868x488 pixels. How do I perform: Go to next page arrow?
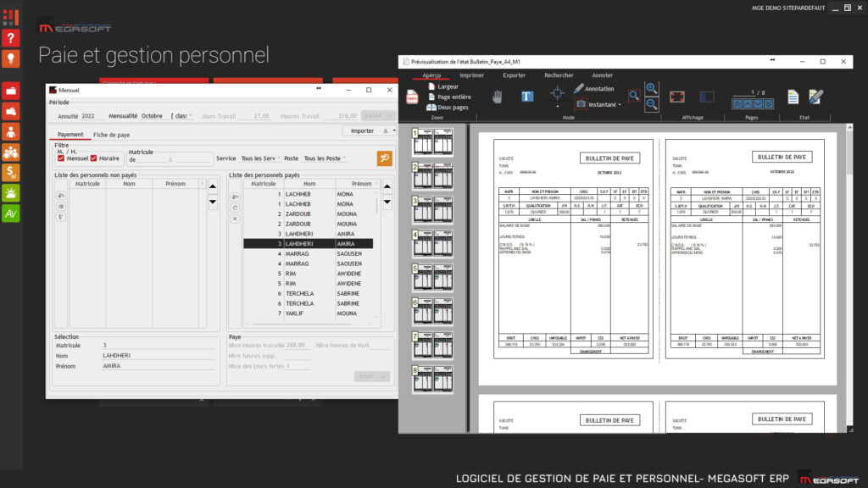pos(758,104)
